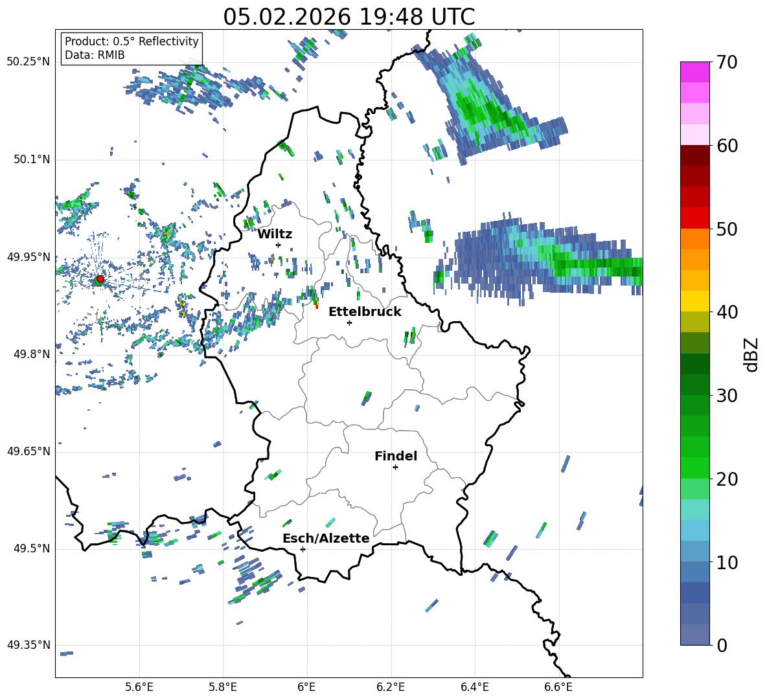This screenshot has width=767, height=700.
Task: Click the cross marker below Wiltz
Action: (x=279, y=245)
